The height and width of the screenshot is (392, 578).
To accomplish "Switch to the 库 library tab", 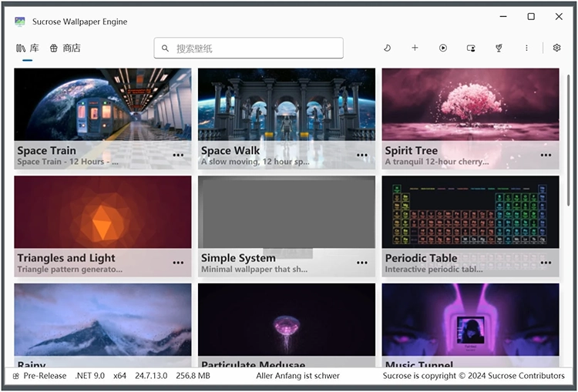I will click(28, 48).
